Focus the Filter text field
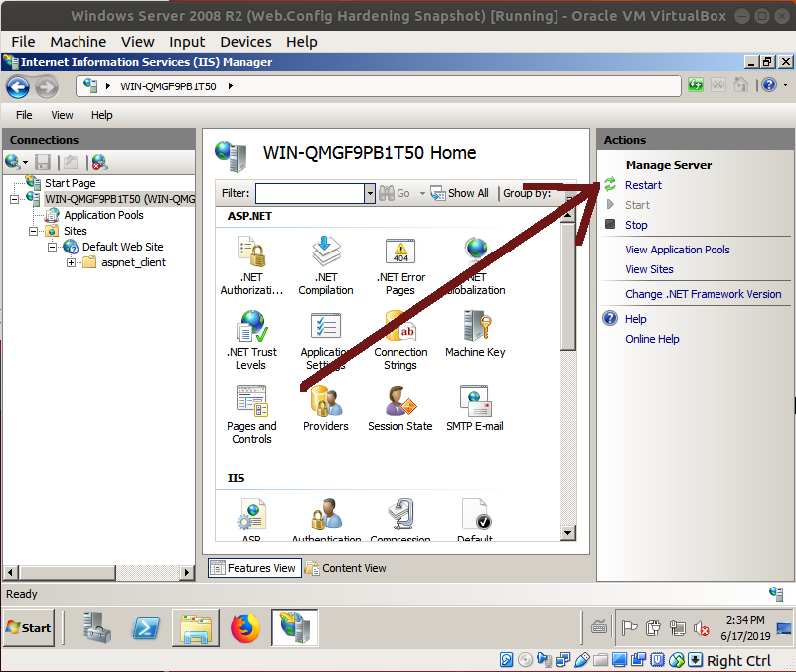The width and height of the screenshot is (796, 672). click(310, 193)
